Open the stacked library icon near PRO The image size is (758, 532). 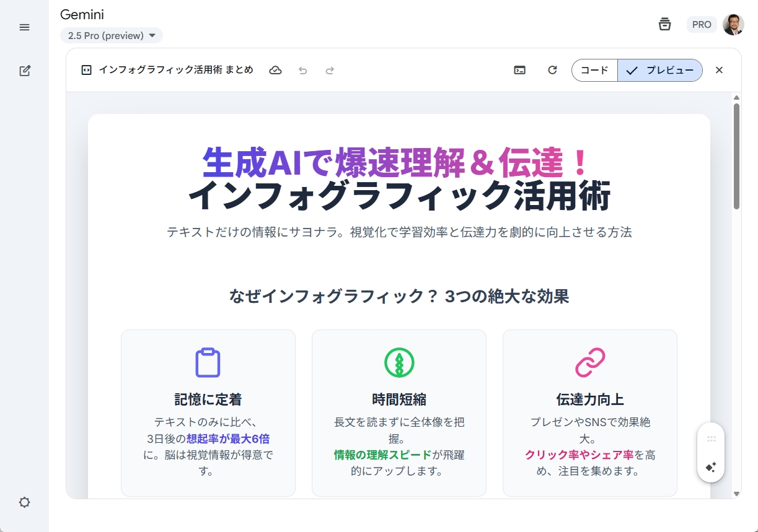click(x=664, y=25)
